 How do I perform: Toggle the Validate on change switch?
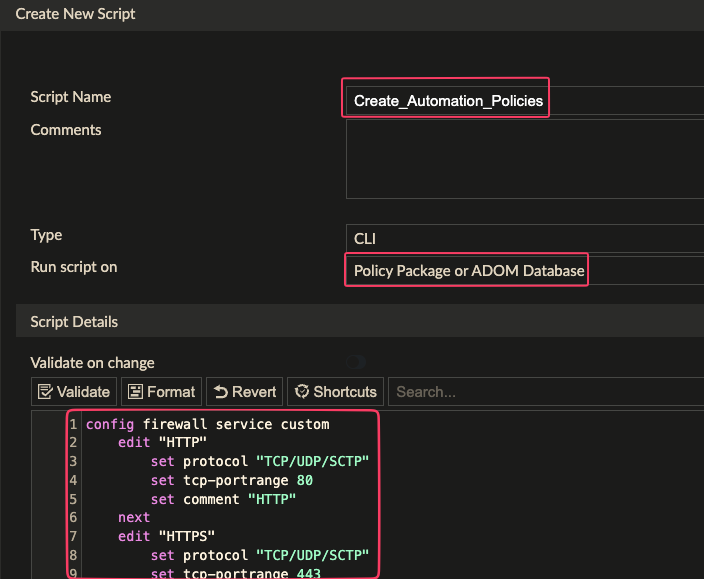click(x=356, y=363)
